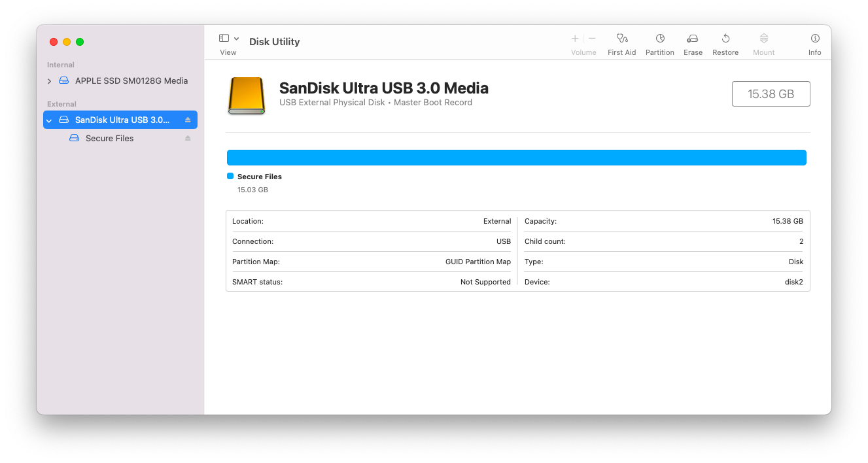The image size is (868, 463).
Task: Collapse the SanDisk Ultra USB tree item
Action: (49, 120)
